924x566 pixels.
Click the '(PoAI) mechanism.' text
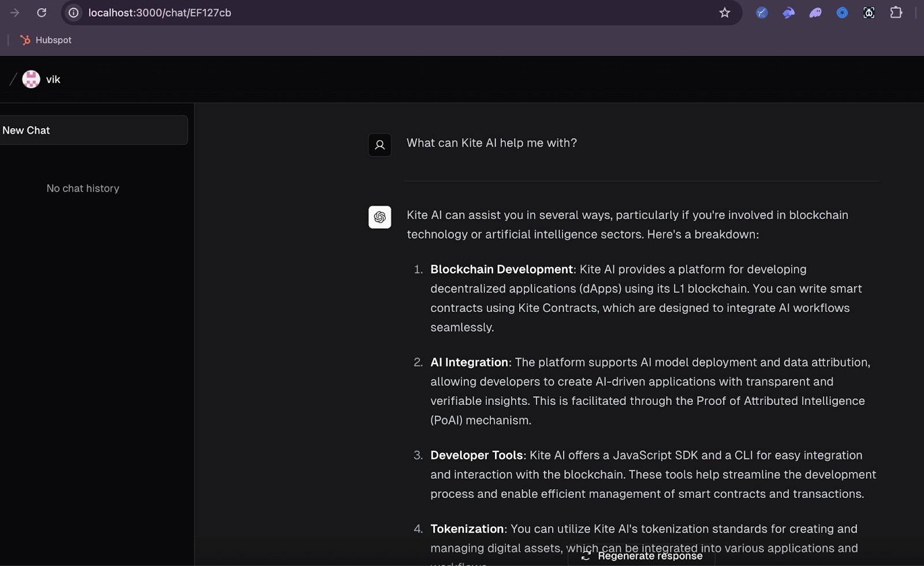point(480,420)
